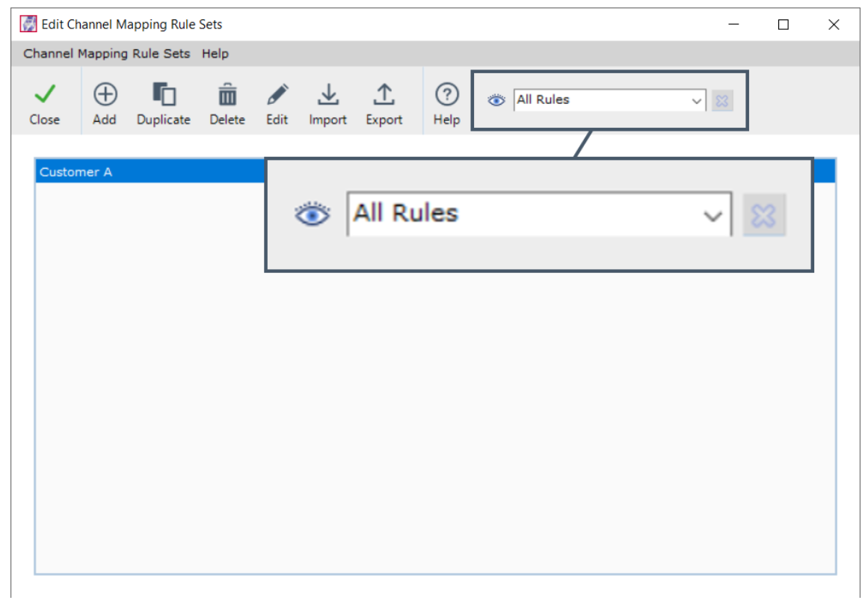Edit the selected rule set with pencil icon
Image resolution: width=868 pixels, height=609 pixels.
pyautogui.click(x=277, y=103)
